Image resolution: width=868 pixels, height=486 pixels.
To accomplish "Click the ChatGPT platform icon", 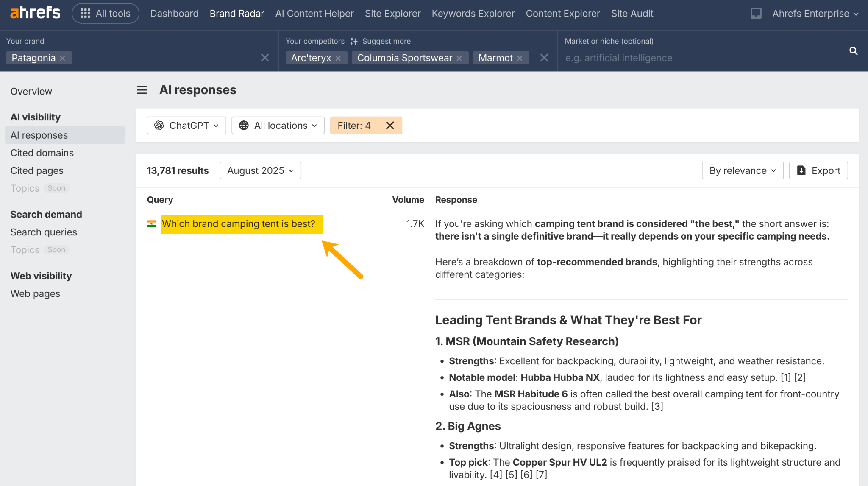I will (x=159, y=125).
